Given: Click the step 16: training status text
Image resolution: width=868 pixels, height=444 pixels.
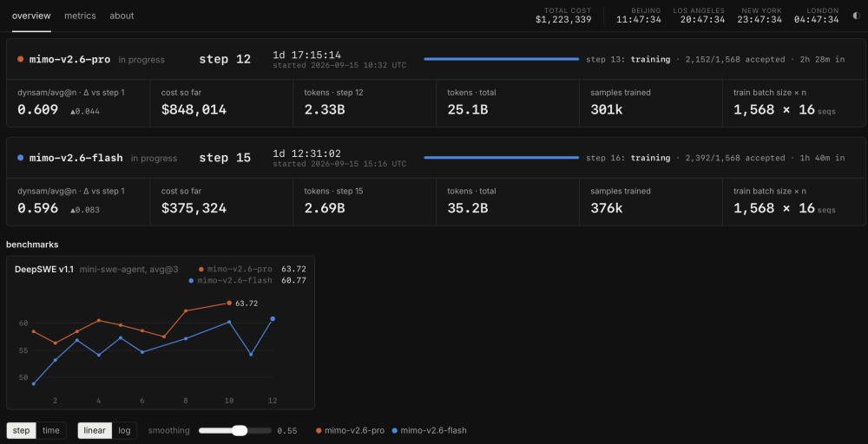Looking at the screenshot, I should pyautogui.click(x=628, y=158).
